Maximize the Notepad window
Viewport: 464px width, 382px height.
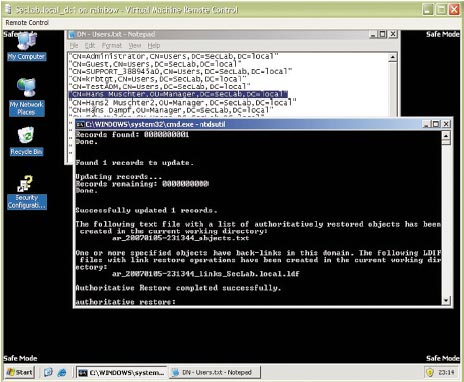tap(383, 34)
